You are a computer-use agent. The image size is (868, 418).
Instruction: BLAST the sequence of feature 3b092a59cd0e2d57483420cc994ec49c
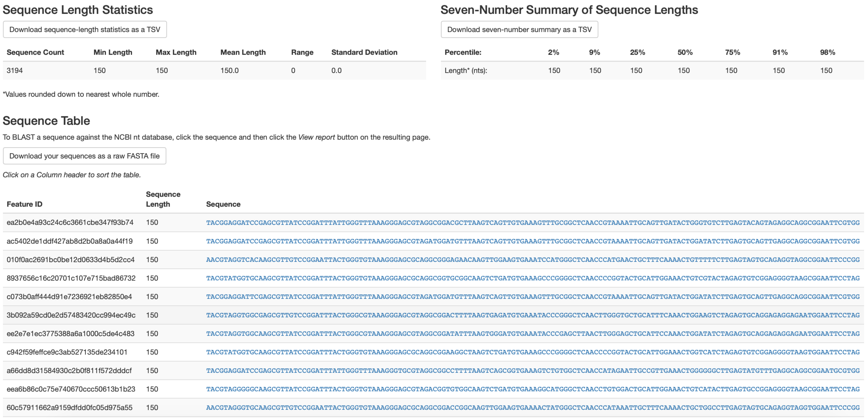532,315
